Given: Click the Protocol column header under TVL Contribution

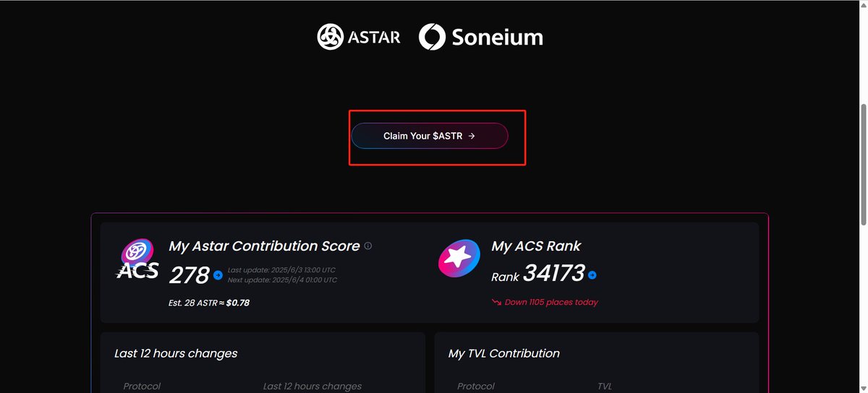Looking at the screenshot, I should (x=476, y=386).
